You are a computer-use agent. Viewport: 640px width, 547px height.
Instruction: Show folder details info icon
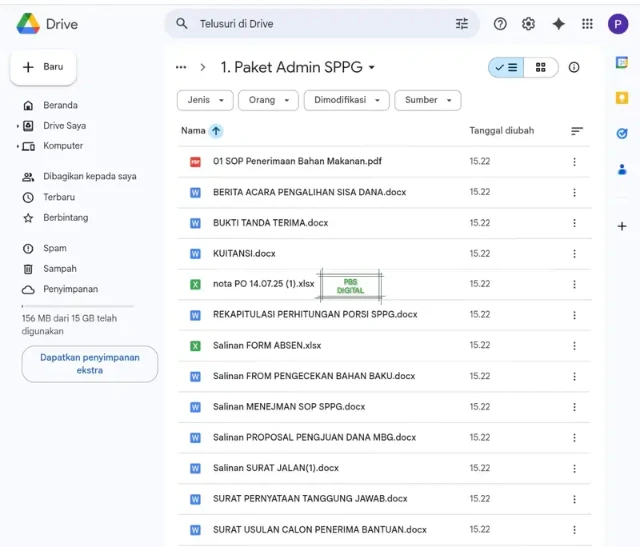coord(574,67)
